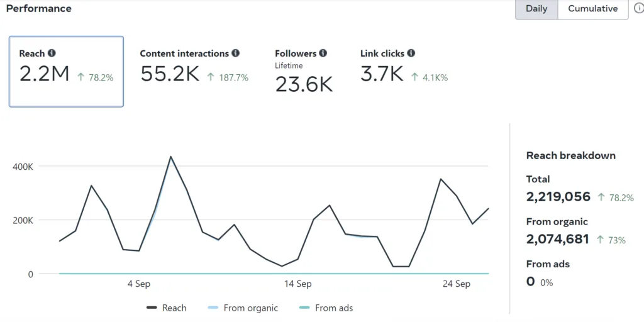
Task: Click the green arrow beside 78.2% Reach
Action: 80,77
